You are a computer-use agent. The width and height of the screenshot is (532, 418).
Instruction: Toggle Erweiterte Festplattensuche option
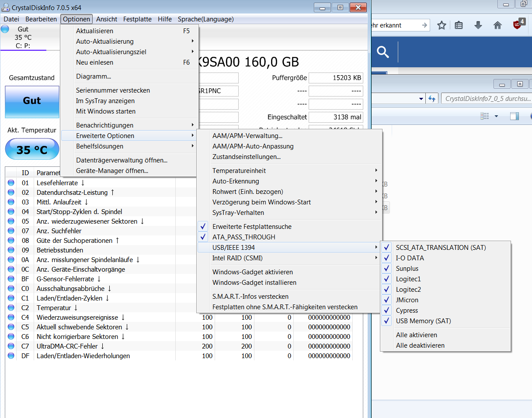tap(289, 226)
